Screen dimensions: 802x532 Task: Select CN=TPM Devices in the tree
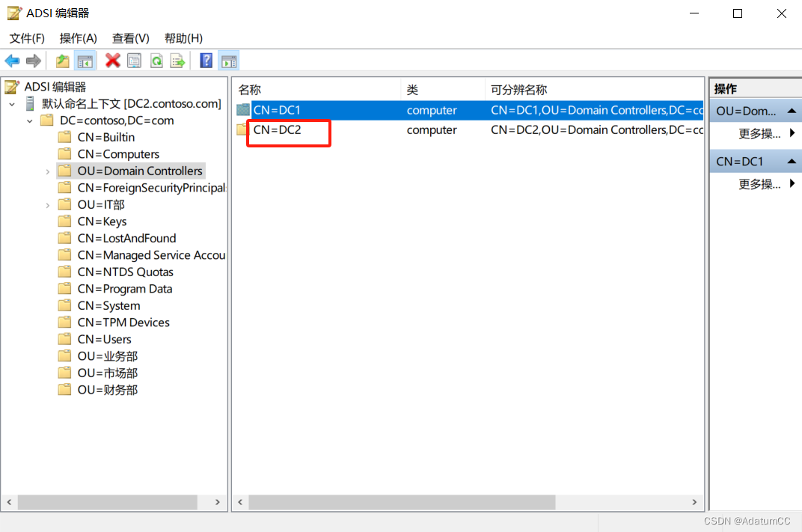pos(123,322)
